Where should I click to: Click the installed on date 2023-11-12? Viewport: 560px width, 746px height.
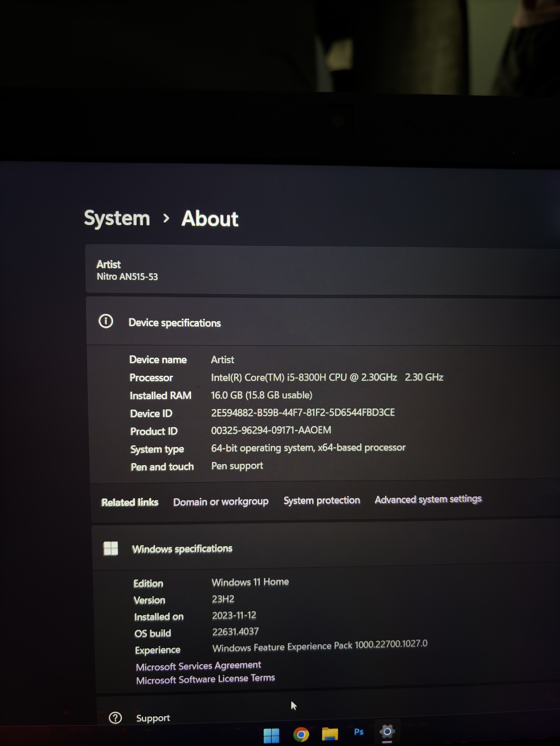234,615
